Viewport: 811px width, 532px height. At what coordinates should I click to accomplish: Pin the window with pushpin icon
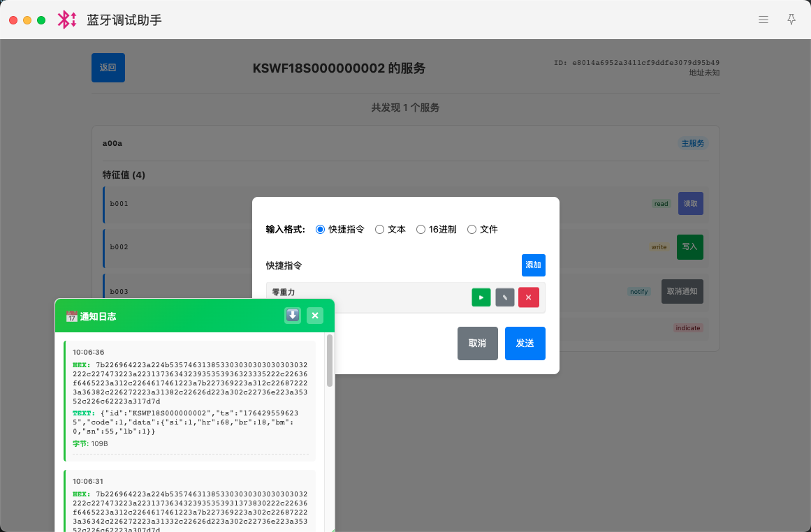tap(791, 20)
